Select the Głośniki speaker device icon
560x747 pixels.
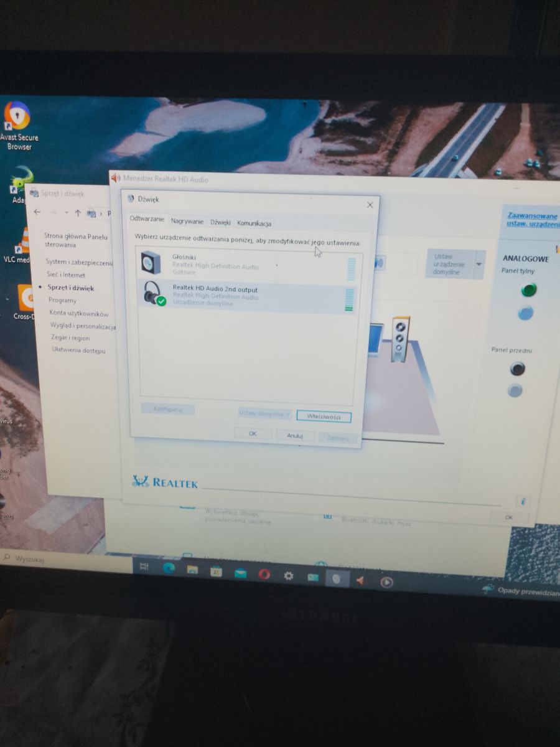pyautogui.click(x=150, y=264)
